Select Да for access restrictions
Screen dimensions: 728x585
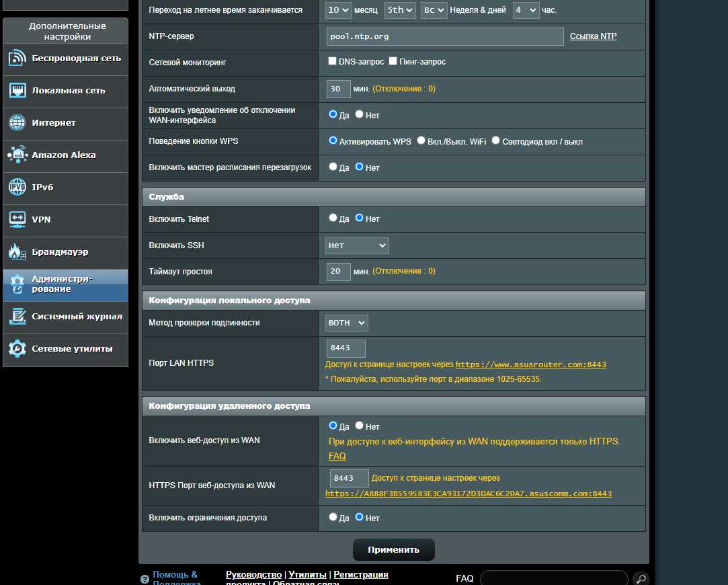point(333,516)
